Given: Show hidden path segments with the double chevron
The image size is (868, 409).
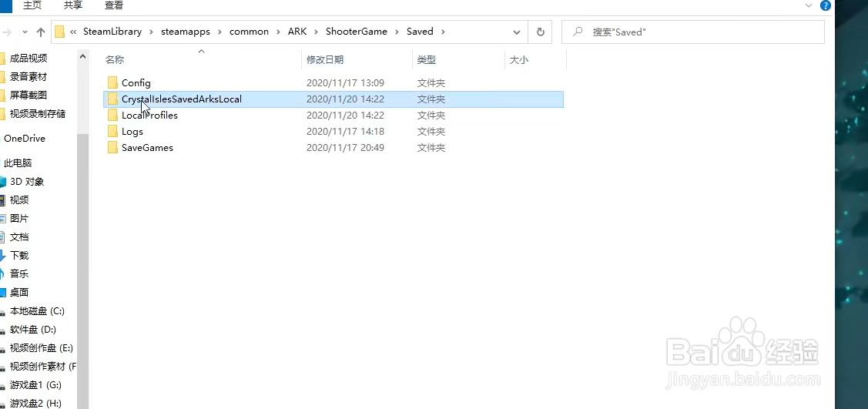Looking at the screenshot, I should click(73, 32).
